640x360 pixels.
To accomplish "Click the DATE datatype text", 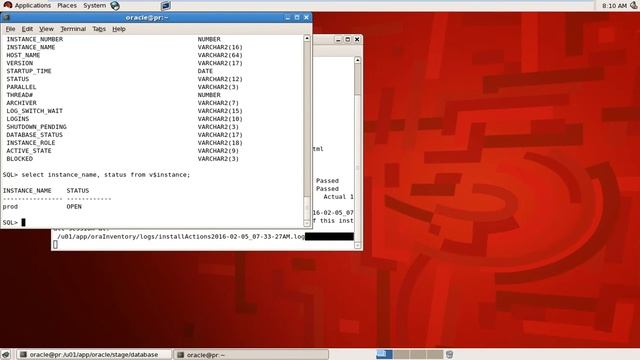I will 205,71.
